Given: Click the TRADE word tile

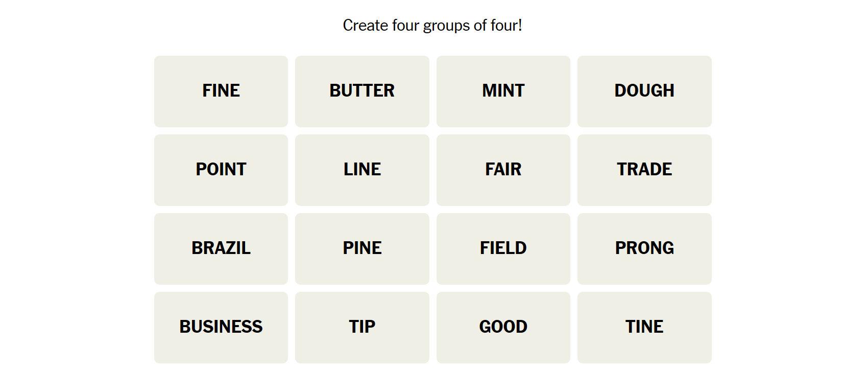Looking at the screenshot, I should tap(644, 170).
